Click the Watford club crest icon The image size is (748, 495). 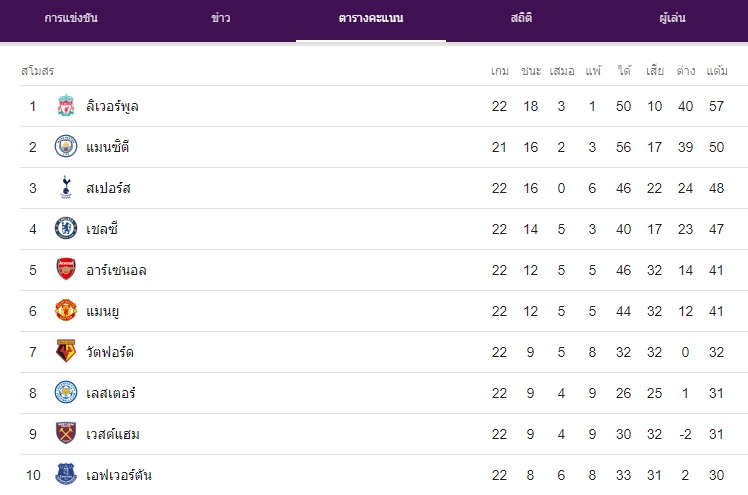pyautogui.click(x=66, y=352)
